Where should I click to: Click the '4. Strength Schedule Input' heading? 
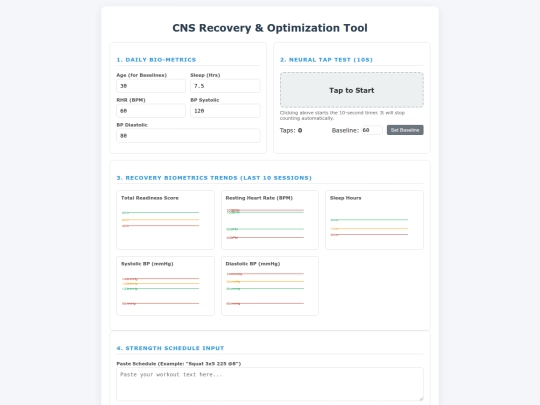(170, 348)
